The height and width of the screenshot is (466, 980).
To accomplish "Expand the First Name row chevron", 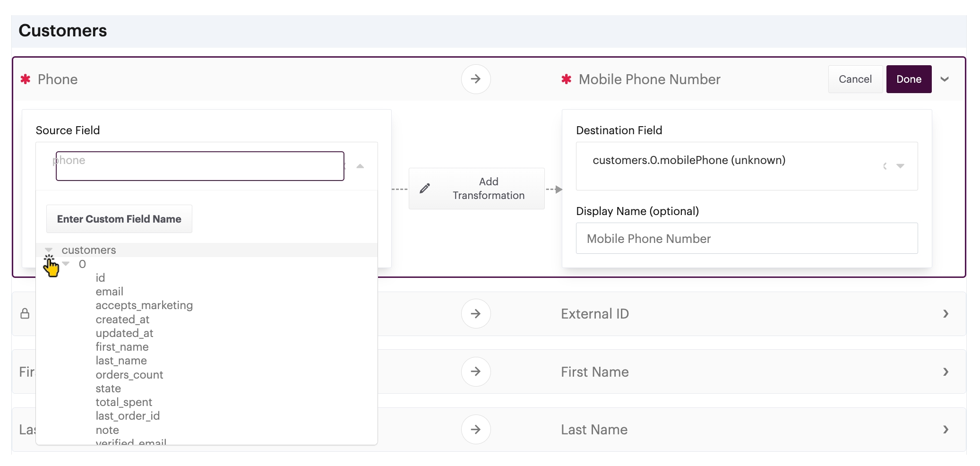I will click(x=946, y=371).
